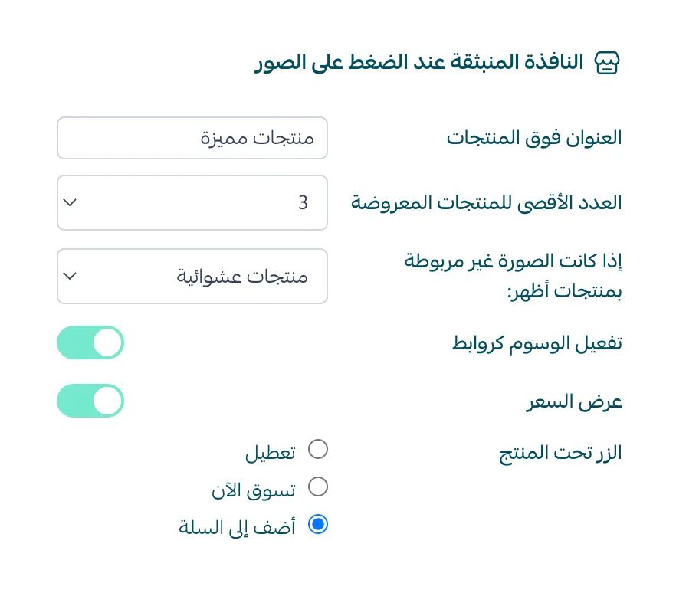Viewport: 676px width, 616px height.
Task: Focus the title field containing 'منتجات مميزة'
Action: point(192,138)
